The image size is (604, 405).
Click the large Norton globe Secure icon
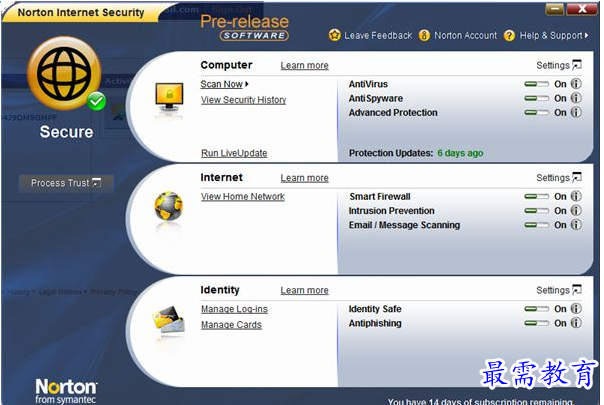click(64, 73)
